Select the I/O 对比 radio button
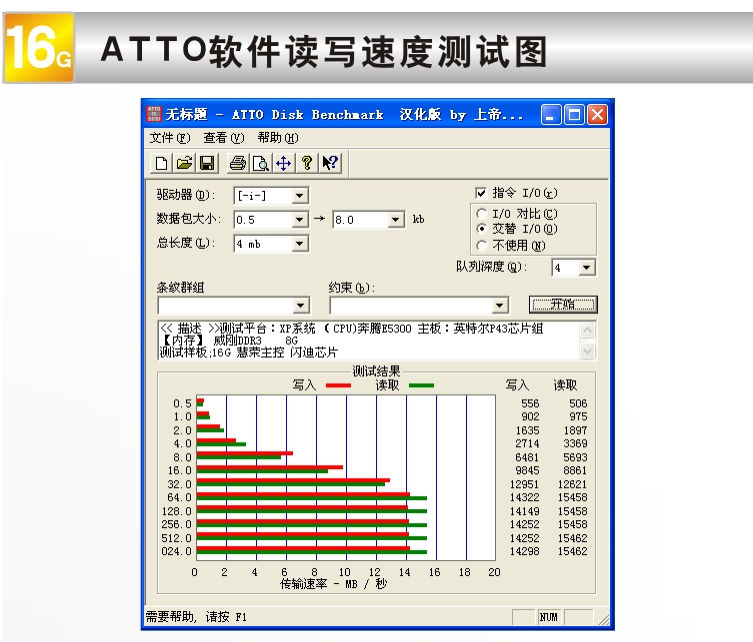 click(x=481, y=213)
